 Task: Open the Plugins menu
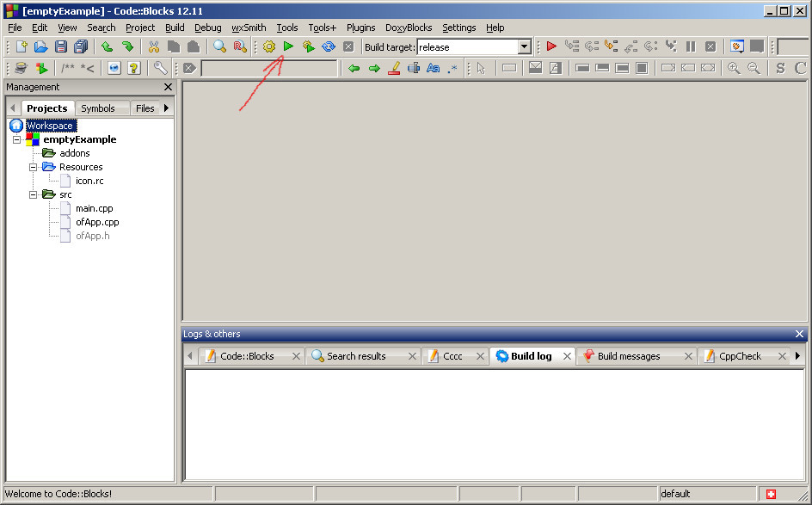[x=361, y=28]
